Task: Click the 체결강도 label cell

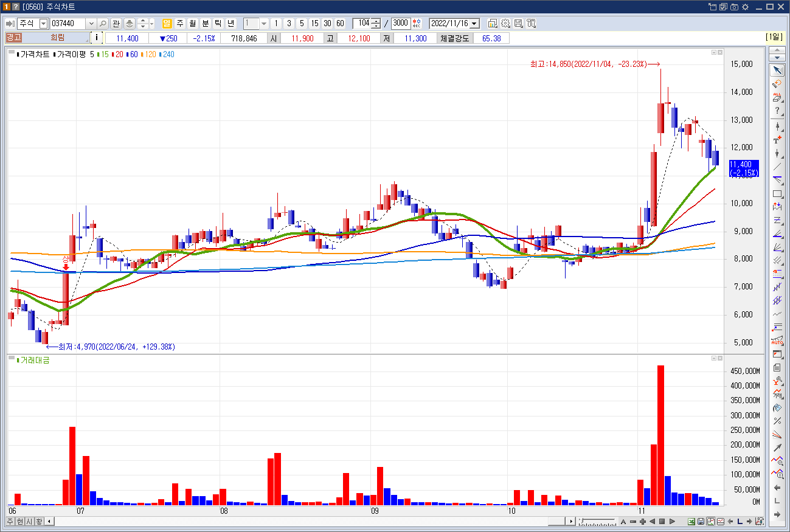Action: click(x=455, y=38)
